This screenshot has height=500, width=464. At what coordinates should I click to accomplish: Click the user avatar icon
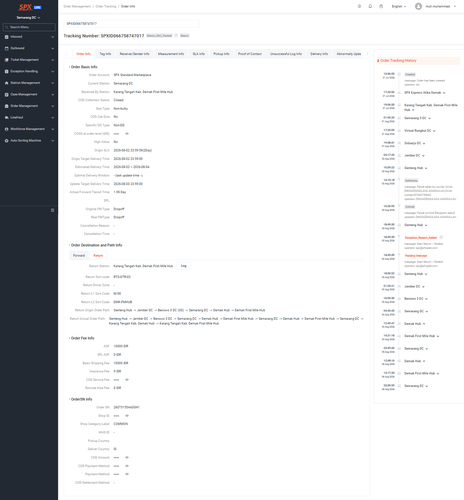point(418,6)
